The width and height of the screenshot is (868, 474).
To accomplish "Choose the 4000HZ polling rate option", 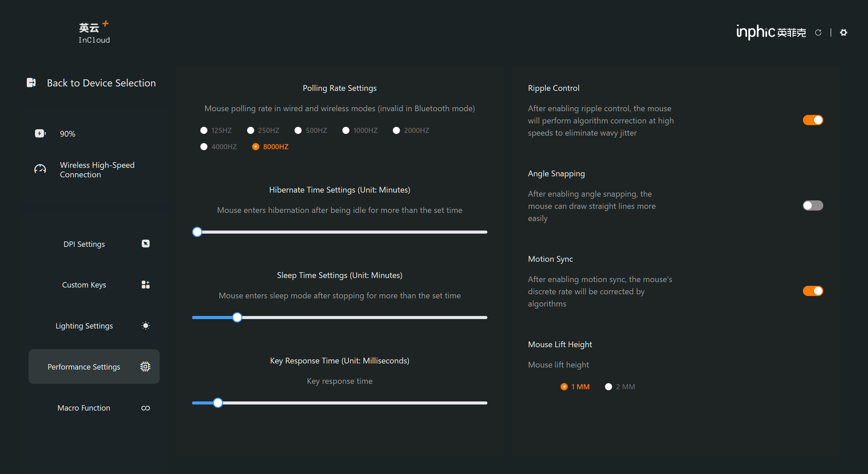I will [x=204, y=147].
